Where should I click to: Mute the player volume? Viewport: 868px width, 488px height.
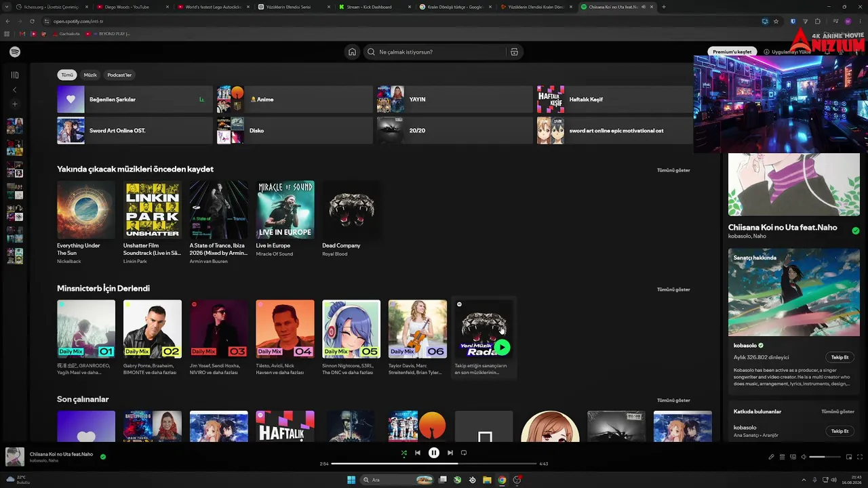(x=804, y=457)
